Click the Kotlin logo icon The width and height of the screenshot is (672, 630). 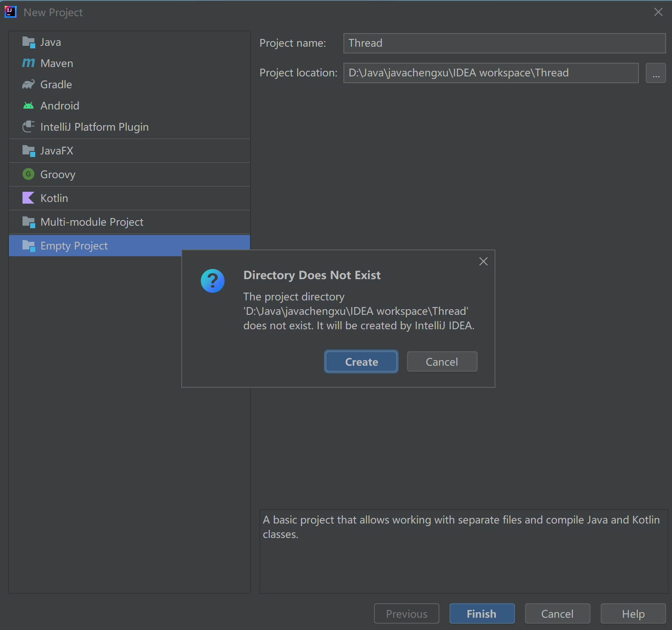click(28, 198)
